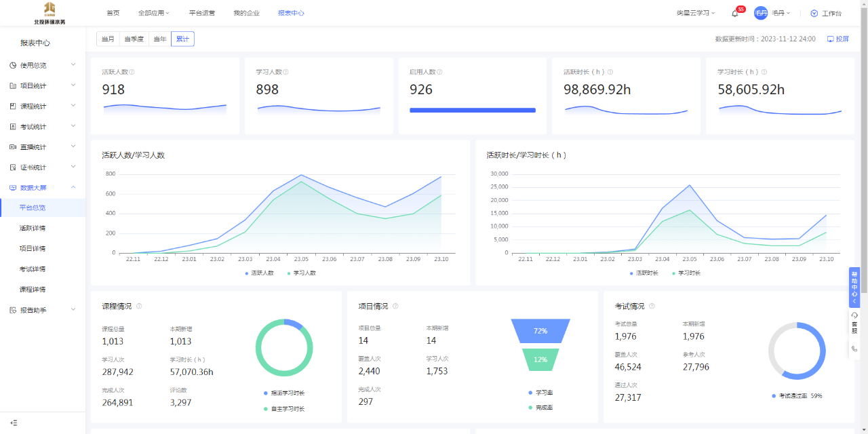Click the phone icon on right floating bar
868x434 pixels.
click(x=854, y=349)
